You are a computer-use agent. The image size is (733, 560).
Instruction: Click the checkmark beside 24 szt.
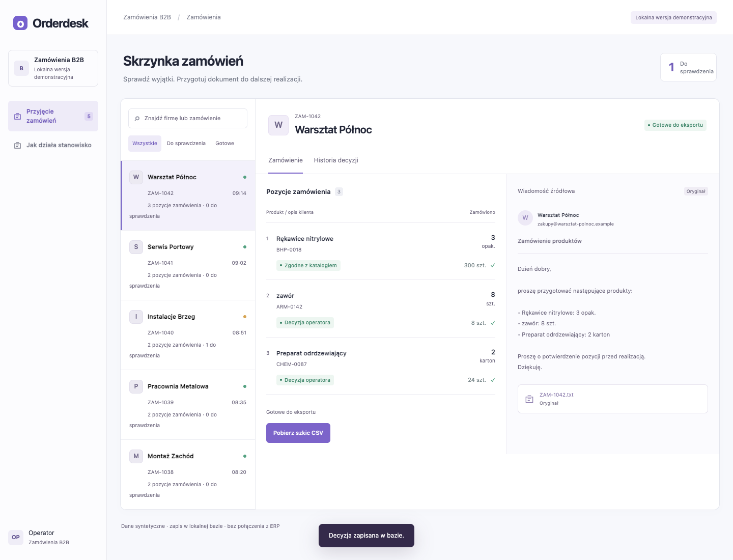(493, 380)
